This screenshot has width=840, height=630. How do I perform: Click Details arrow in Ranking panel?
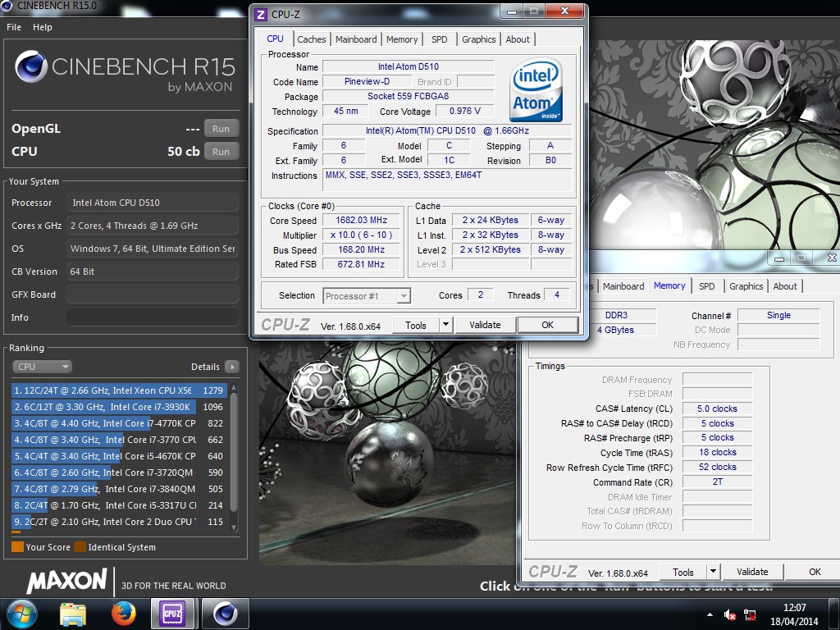tap(231, 367)
